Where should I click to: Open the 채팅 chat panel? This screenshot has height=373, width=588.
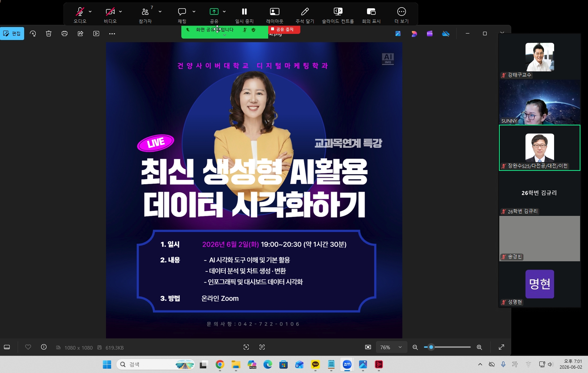coord(182,15)
